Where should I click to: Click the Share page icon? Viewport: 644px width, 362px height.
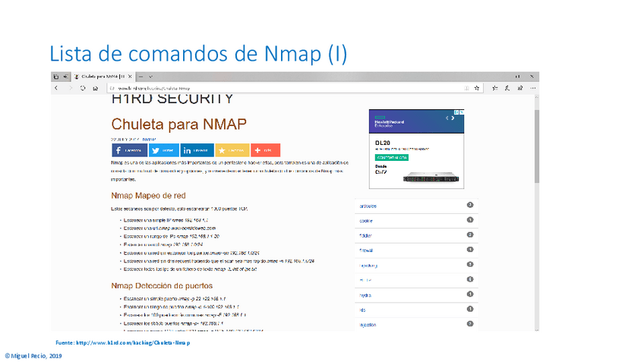pyautogui.click(x=520, y=88)
